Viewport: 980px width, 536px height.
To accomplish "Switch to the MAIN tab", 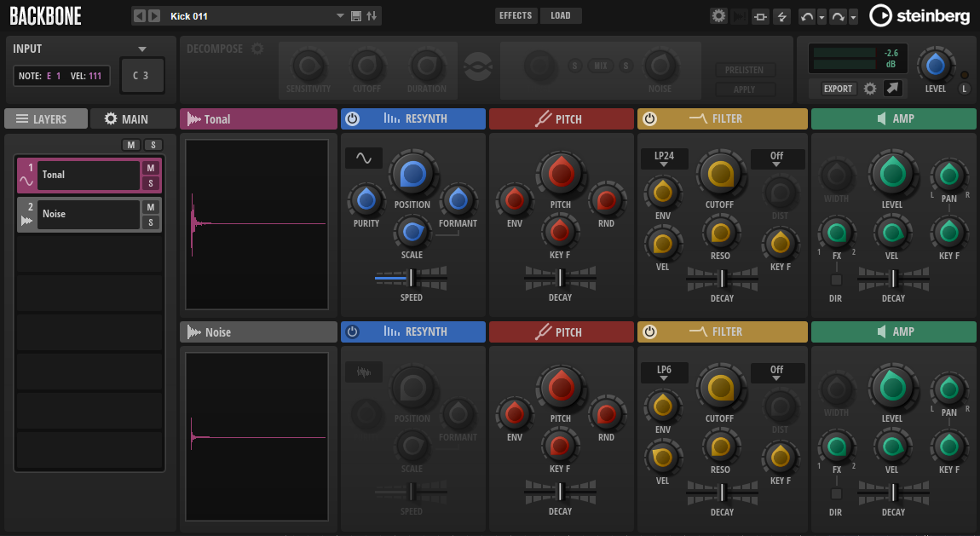I will pos(133,118).
